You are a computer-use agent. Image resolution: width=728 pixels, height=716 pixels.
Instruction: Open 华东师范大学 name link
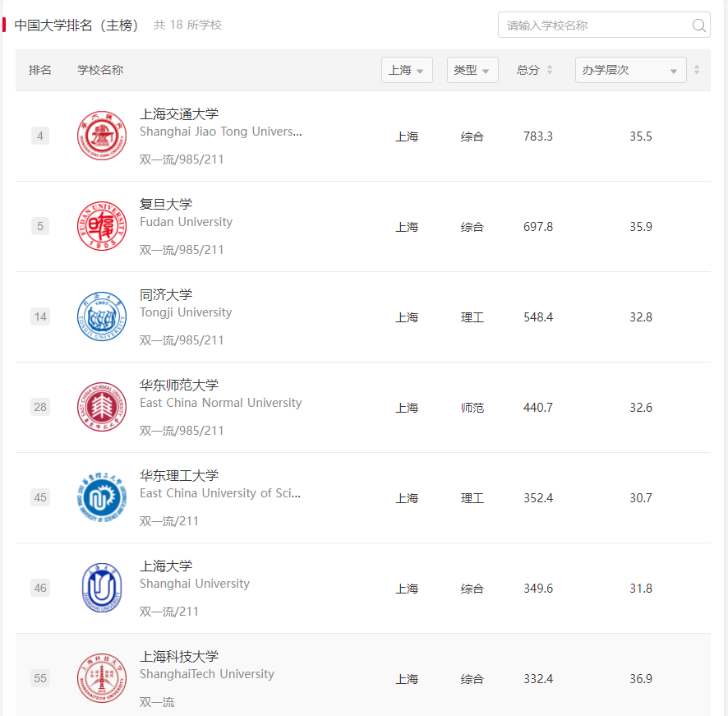pyautogui.click(x=179, y=385)
